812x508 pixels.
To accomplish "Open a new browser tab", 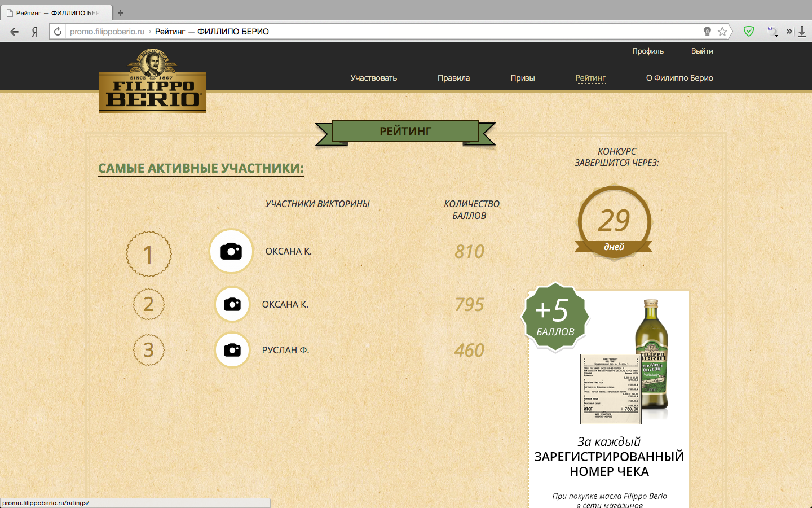I will [121, 12].
